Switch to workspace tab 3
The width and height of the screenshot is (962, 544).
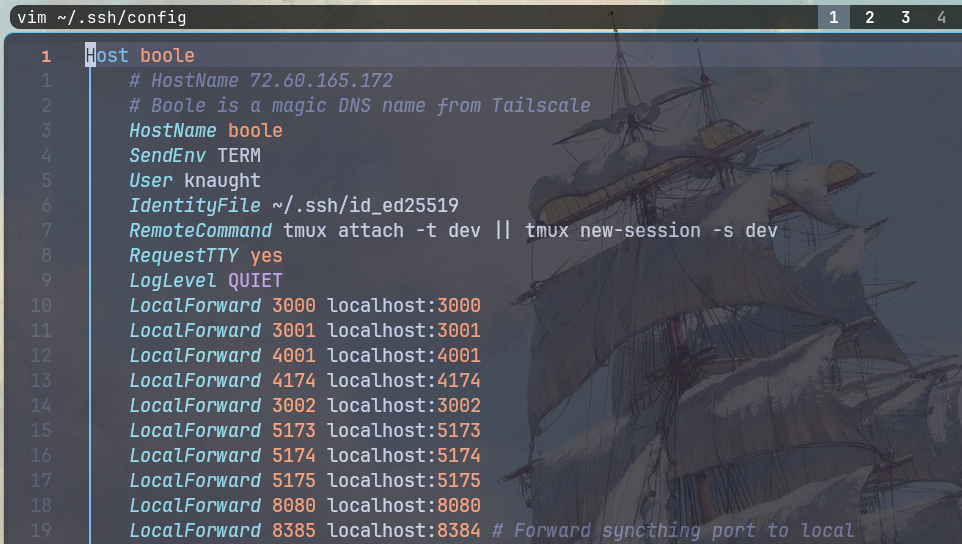[905, 17]
